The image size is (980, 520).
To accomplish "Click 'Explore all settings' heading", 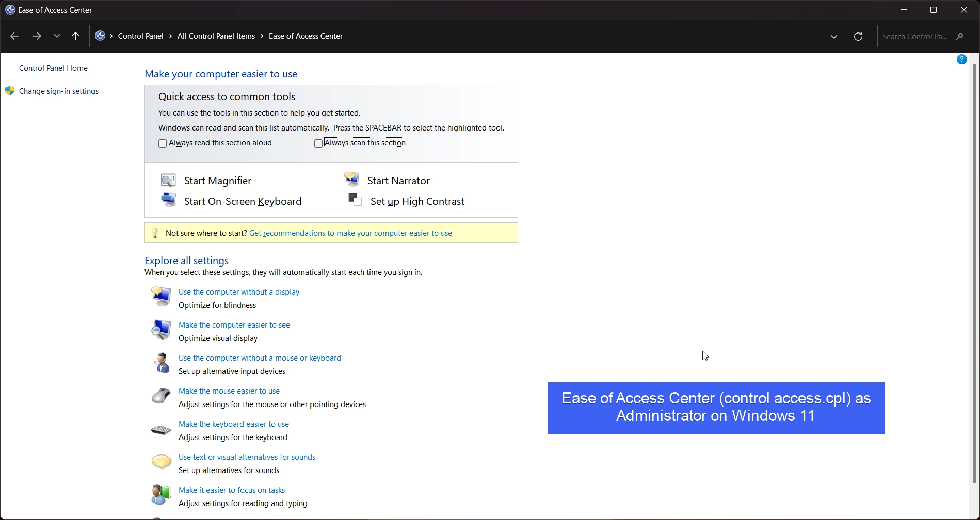I will point(186,261).
